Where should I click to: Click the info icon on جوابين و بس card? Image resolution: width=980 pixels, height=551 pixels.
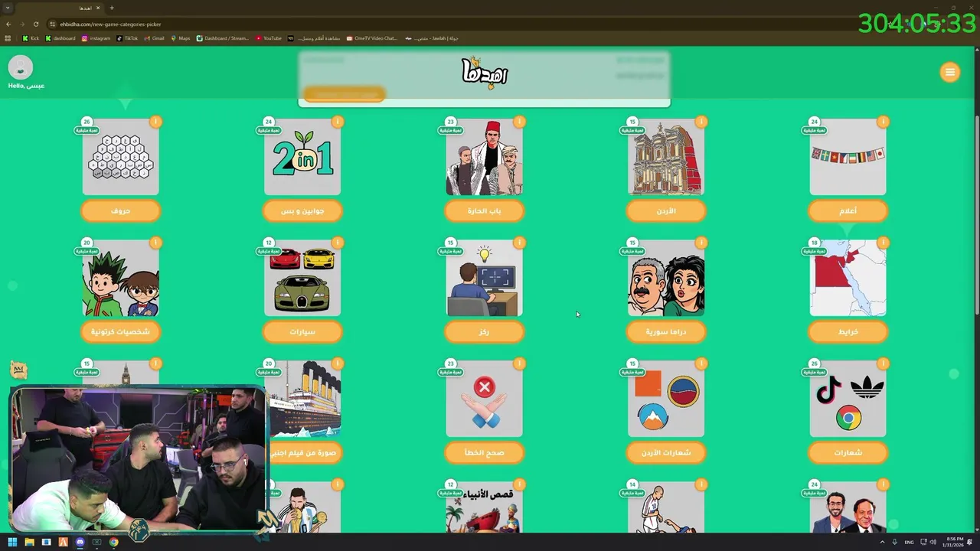tap(338, 122)
